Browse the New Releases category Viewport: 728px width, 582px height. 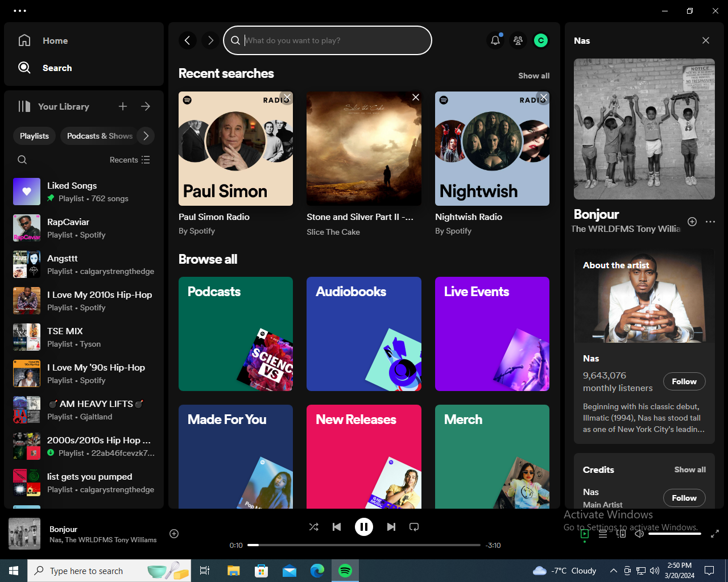point(364,456)
